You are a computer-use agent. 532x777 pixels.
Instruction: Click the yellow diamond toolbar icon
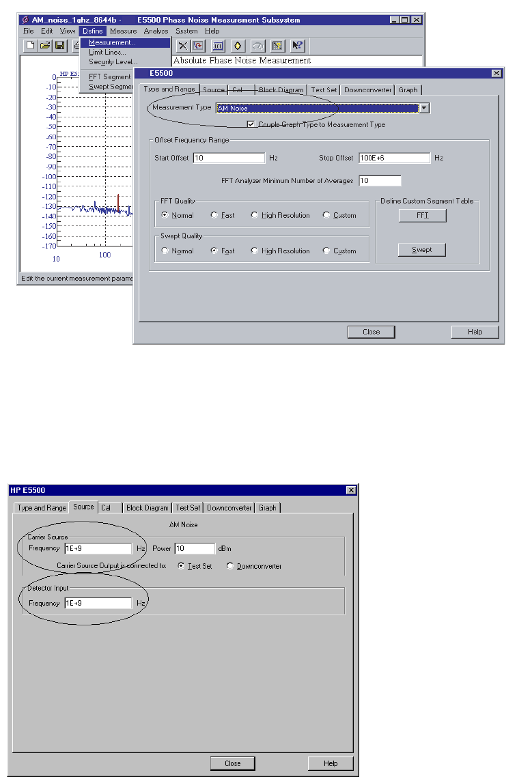238,46
